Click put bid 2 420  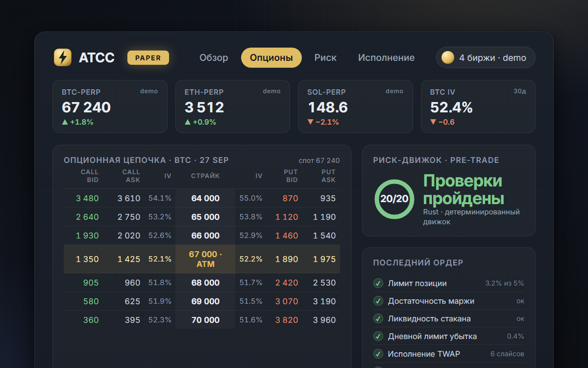pos(287,283)
